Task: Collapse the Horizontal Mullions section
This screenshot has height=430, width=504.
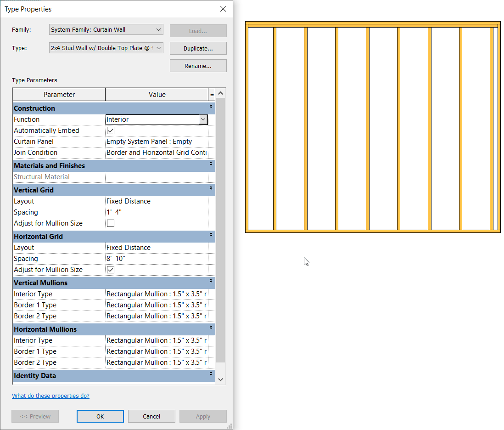Action: pyautogui.click(x=210, y=328)
